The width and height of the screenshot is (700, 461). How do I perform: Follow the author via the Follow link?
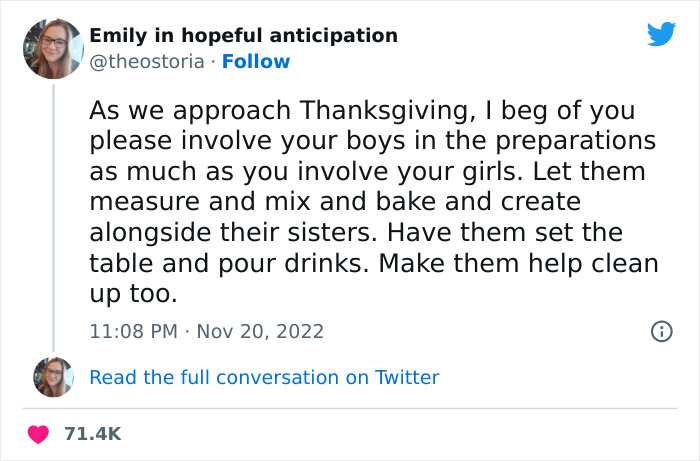click(x=256, y=62)
